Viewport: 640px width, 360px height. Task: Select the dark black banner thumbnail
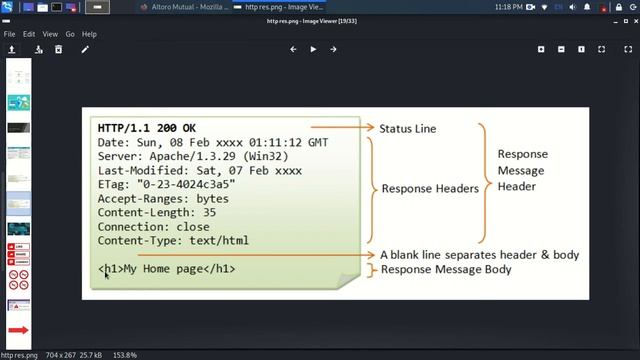18,128
